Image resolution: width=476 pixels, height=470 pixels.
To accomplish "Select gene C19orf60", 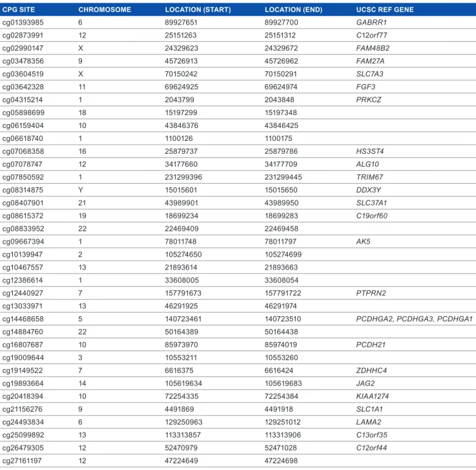I will 372,216.
